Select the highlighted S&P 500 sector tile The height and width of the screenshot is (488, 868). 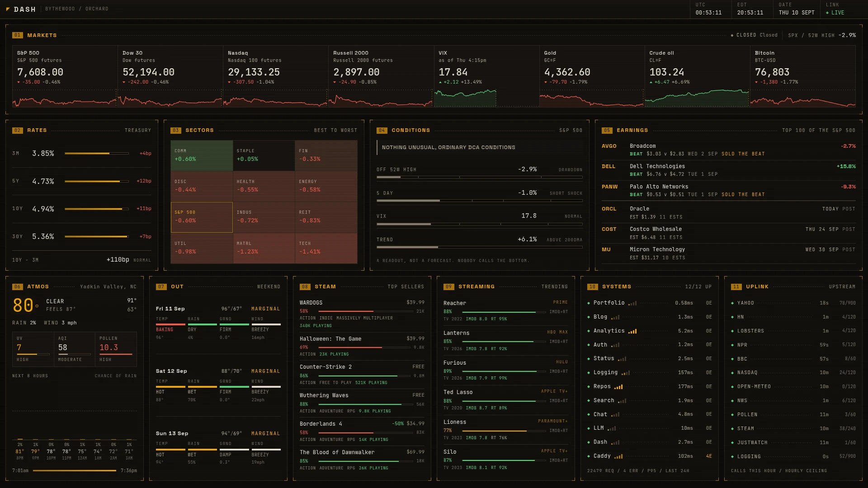[202, 217]
